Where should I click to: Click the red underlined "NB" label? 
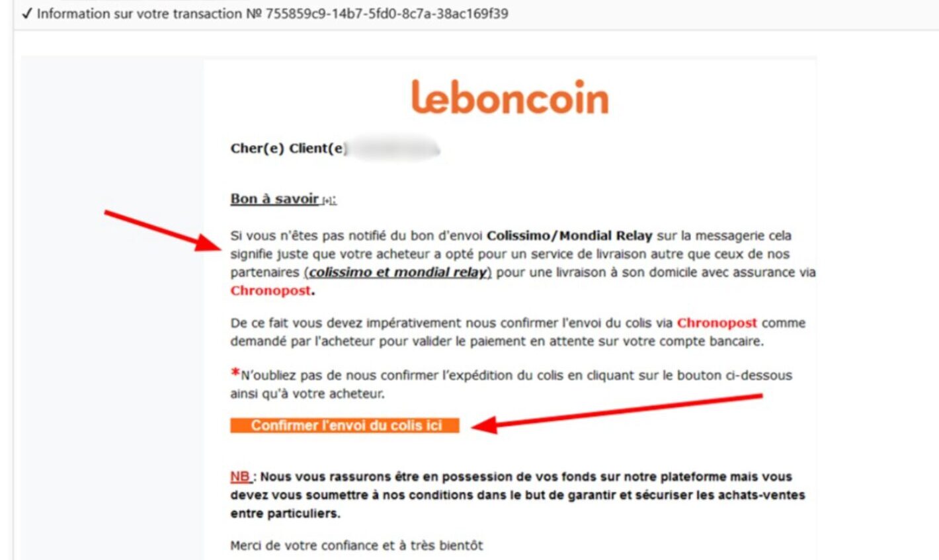tap(240, 477)
